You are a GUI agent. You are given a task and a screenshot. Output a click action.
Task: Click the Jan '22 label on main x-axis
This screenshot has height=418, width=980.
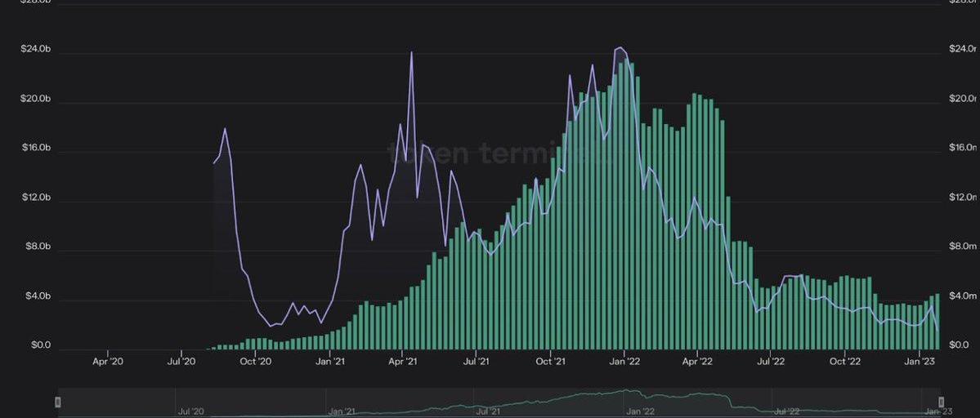(x=624, y=361)
